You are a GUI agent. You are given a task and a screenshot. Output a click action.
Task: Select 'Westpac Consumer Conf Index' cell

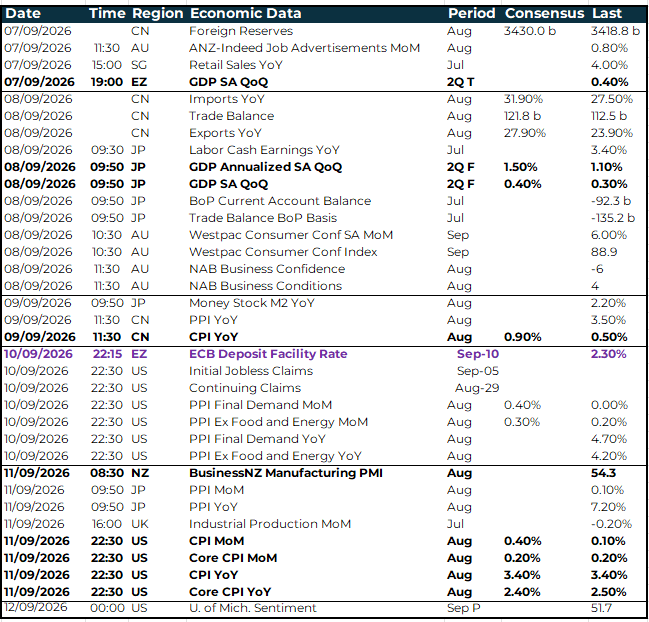[x=283, y=252]
